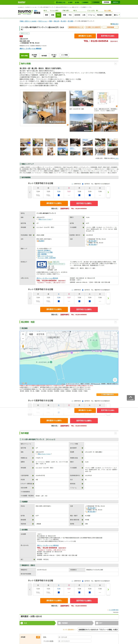This screenshot has width=138, height=644.
Task: Collapse the 物件概要 section toggle
Action: [115, 433]
